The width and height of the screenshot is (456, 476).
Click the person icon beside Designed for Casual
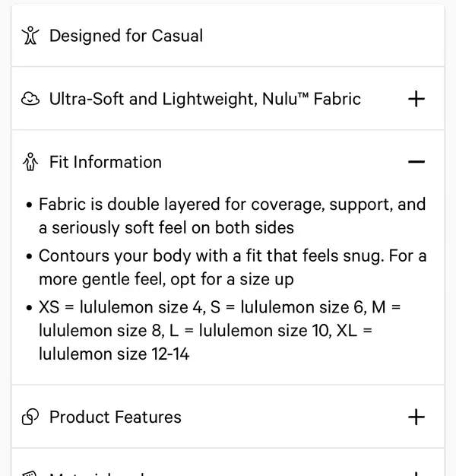click(x=30, y=36)
